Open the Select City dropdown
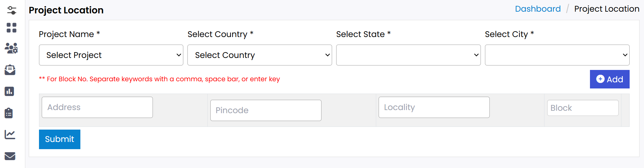 click(557, 55)
